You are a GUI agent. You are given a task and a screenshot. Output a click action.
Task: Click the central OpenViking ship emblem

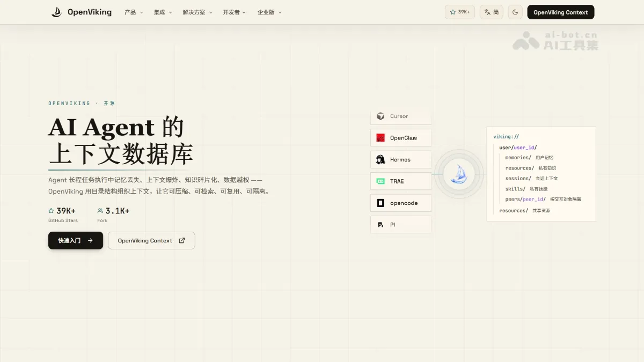point(459,174)
